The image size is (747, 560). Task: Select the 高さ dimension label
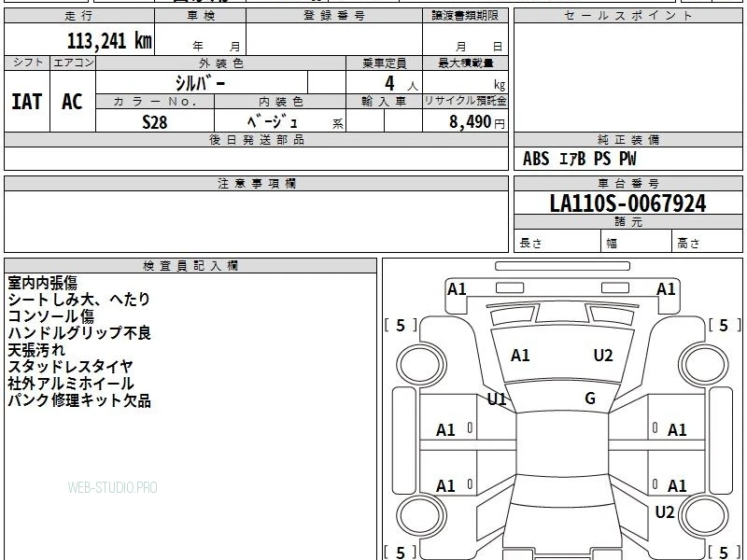[x=689, y=244]
